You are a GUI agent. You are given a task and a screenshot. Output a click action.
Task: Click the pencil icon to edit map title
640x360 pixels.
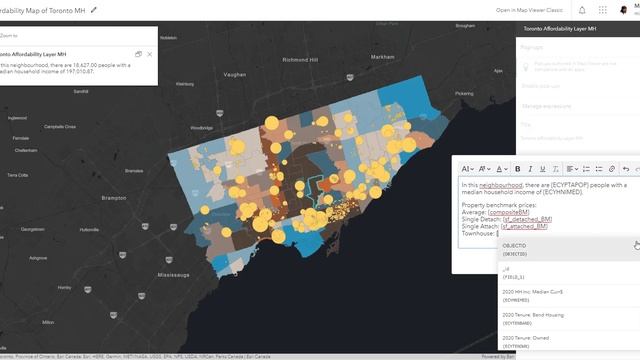pos(94,10)
